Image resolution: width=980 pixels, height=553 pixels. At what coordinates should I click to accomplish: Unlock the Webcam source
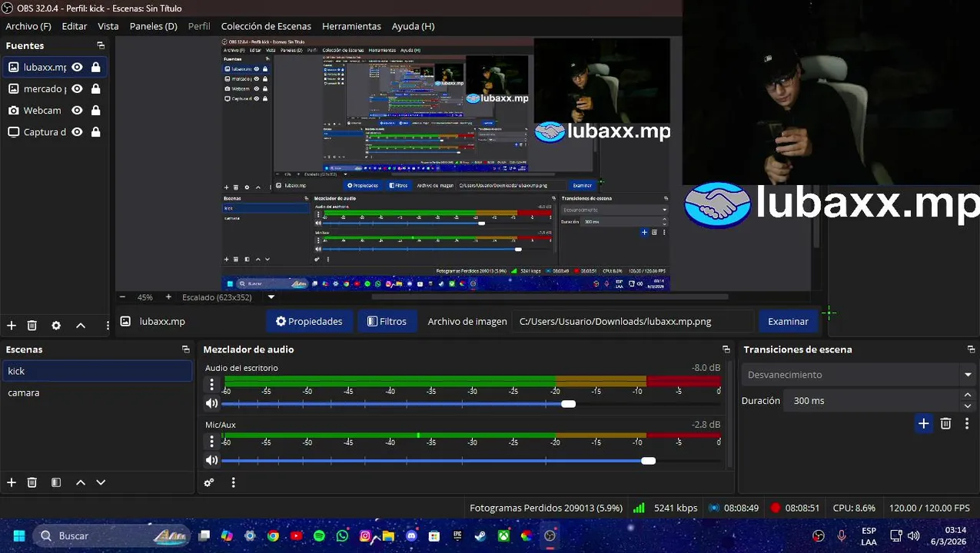(x=95, y=111)
